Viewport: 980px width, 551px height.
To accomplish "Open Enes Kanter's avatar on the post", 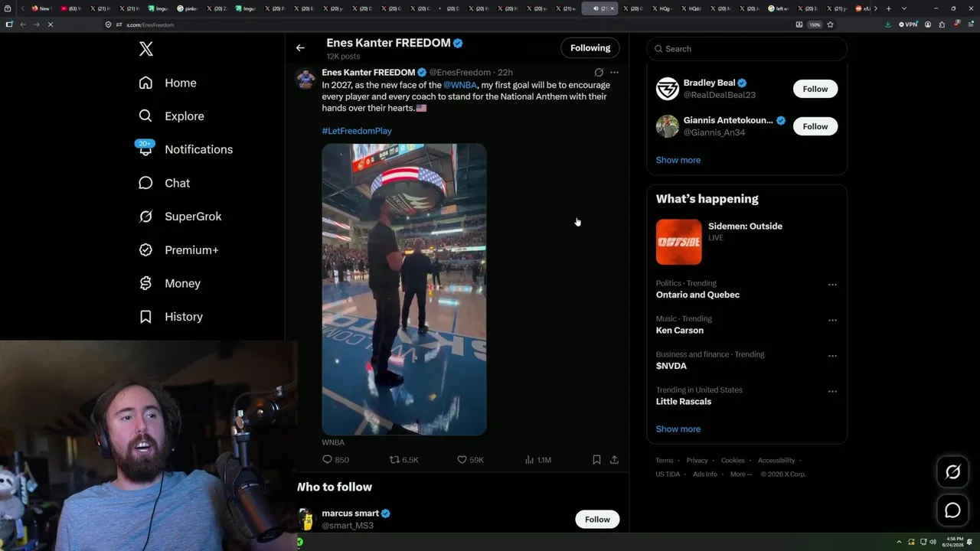I will [305, 78].
